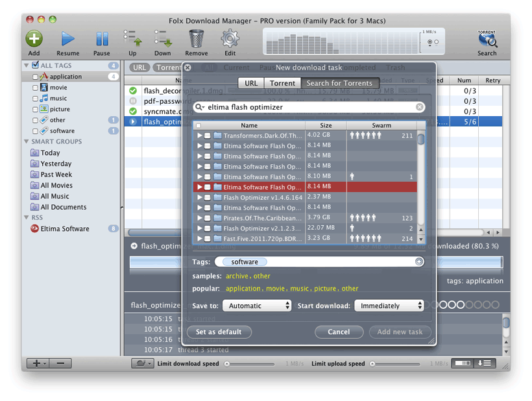532x401 pixels.
Task: Open the All Music smart group
Action: click(49, 196)
